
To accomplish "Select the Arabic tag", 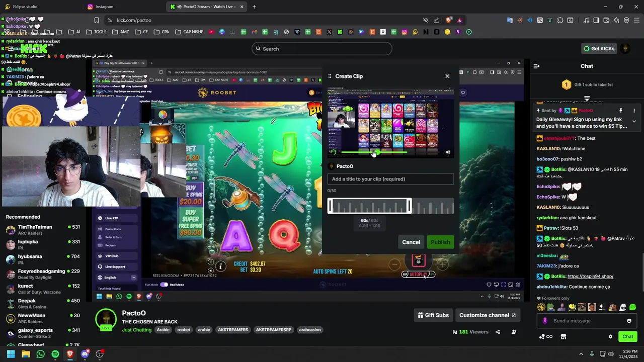I will pos(163,330).
